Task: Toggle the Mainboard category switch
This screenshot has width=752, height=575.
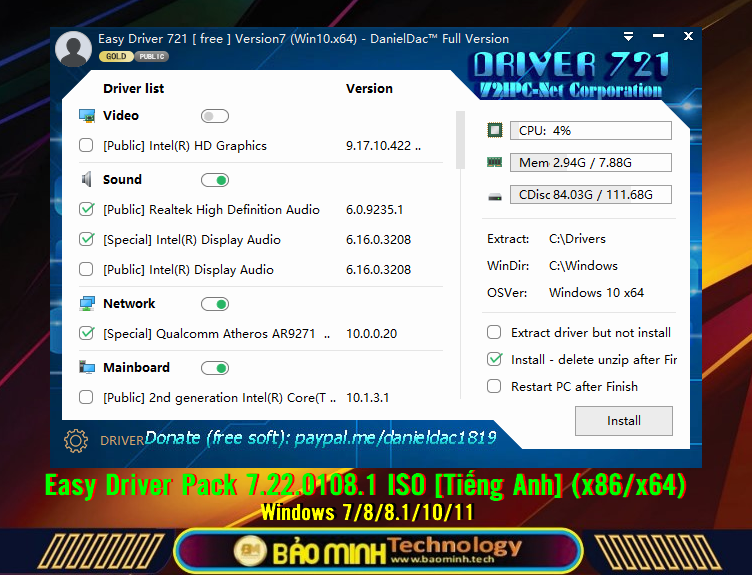Action: click(x=215, y=368)
